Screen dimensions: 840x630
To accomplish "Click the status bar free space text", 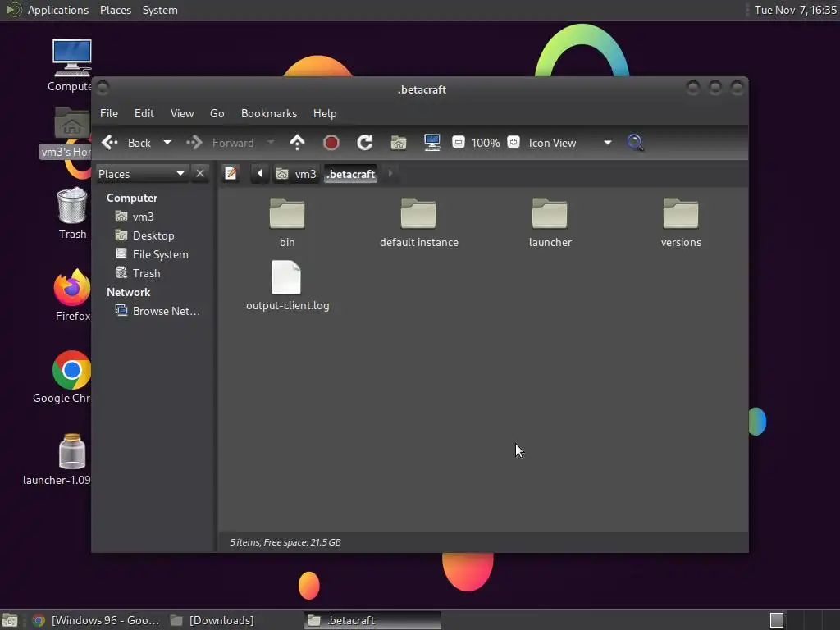I will pos(285,542).
